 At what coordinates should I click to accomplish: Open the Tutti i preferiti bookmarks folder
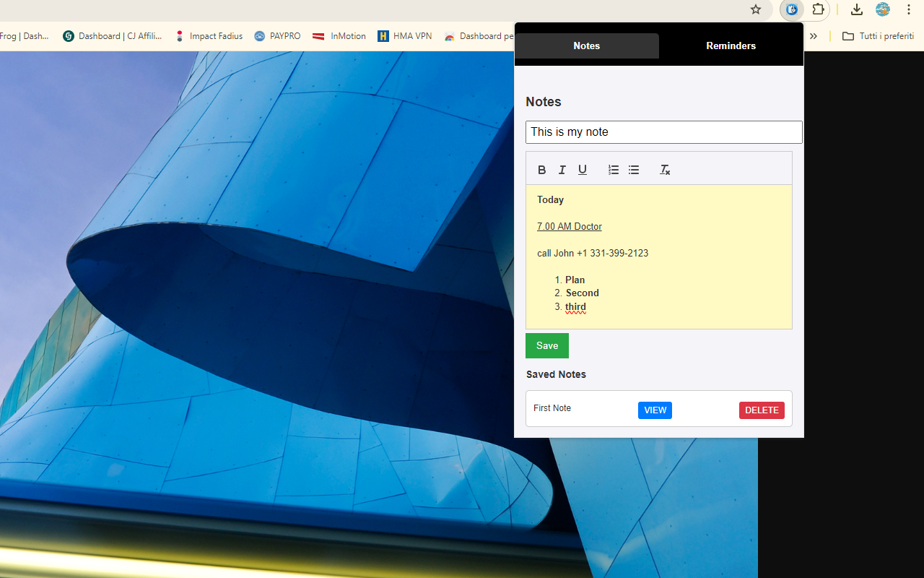(878, 35)
